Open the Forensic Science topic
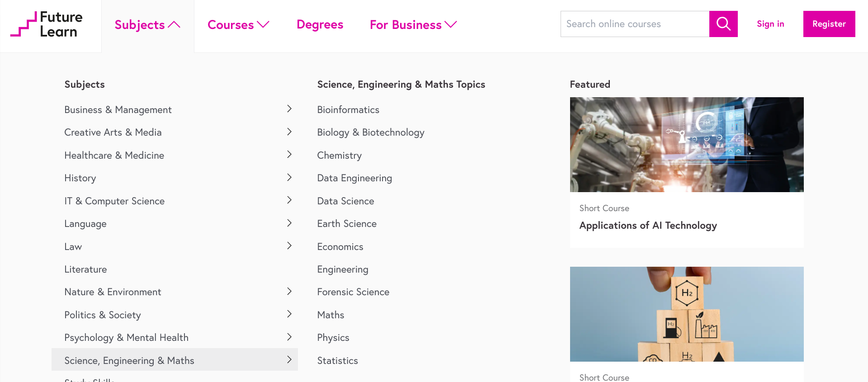 (353, 292)
